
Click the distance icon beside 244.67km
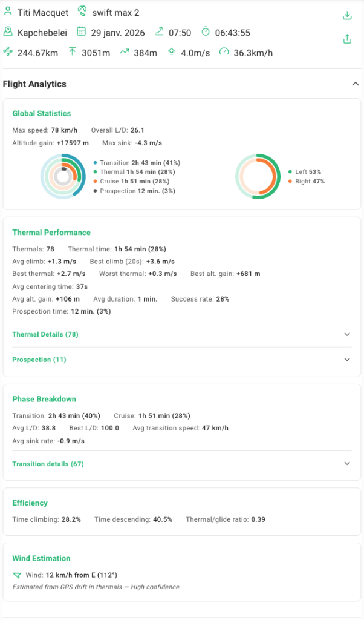(8, 53)
